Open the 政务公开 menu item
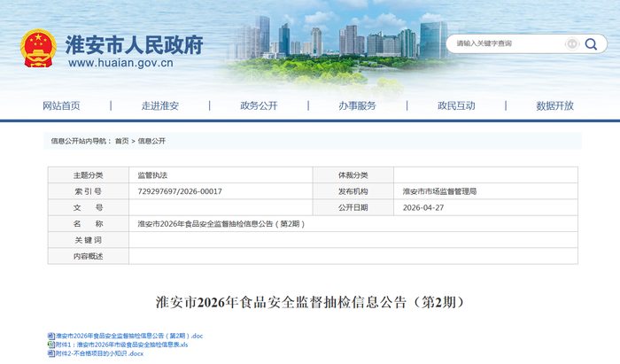The height and width of the screenshot is (364, 620). tap(259, 106)
